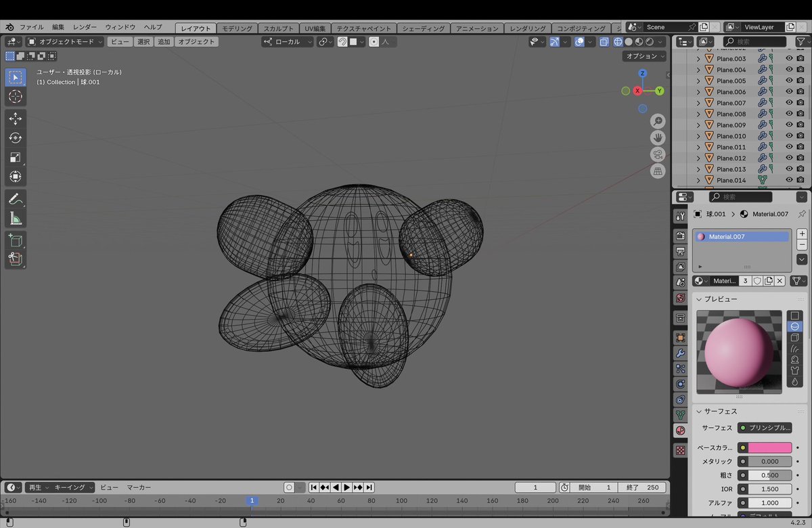Activate the Move tool
Viewport: 812px width, 528px height.
(x=16, y=119)
